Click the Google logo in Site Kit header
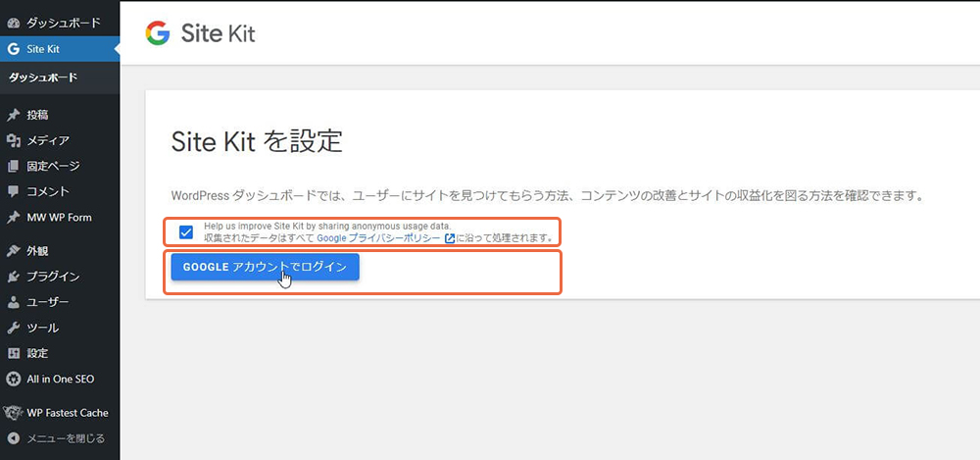 158,33
